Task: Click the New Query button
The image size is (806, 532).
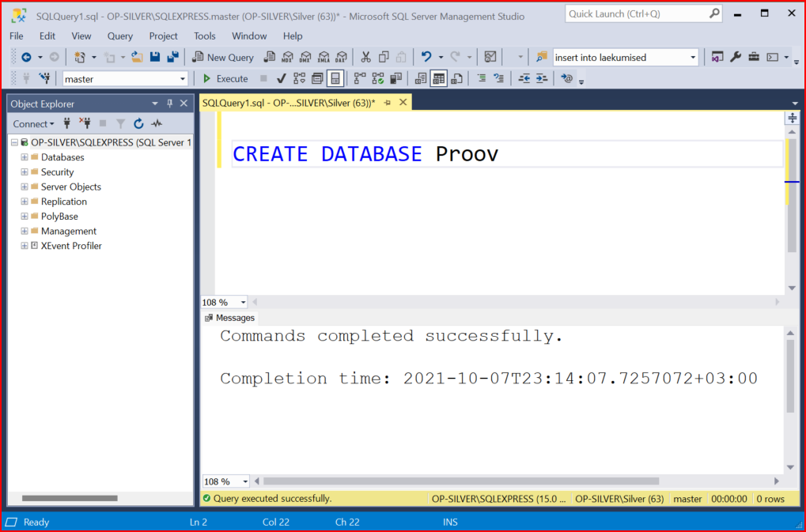Action: click(x=222, y=58)
